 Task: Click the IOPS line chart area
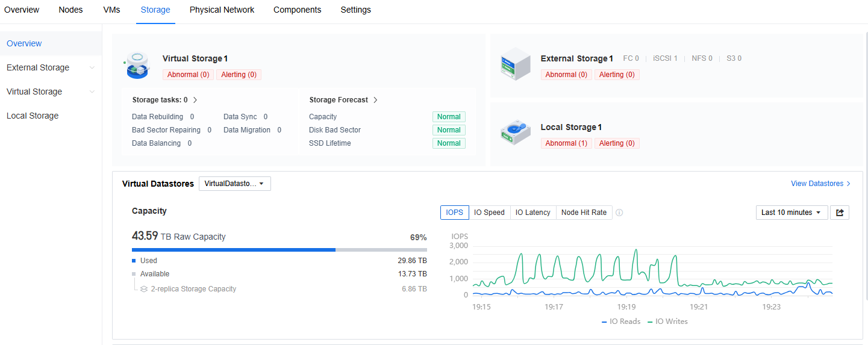(652, 271)
